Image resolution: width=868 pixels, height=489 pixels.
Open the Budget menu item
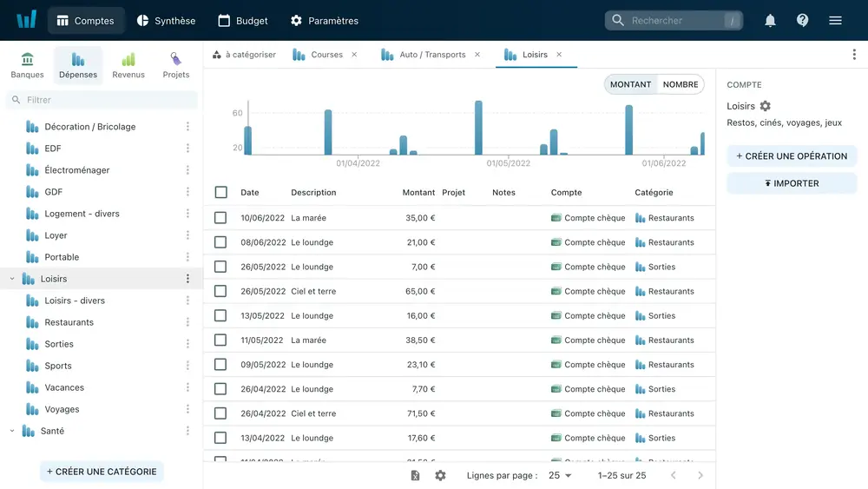tap(243, 21)
